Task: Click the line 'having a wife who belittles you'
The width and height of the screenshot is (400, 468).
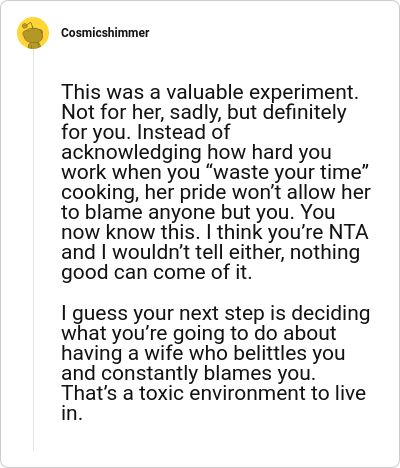Action: point(203,353)
